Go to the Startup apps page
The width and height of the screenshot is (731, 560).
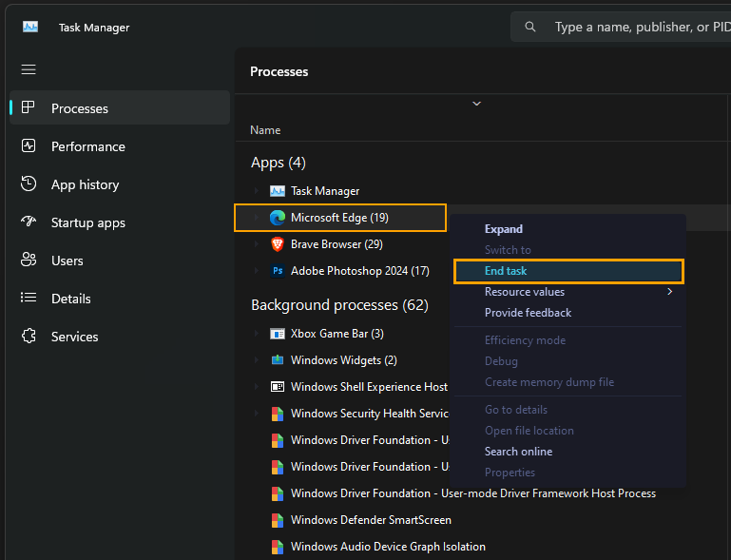pyautogui.click(x=120, y=222)
